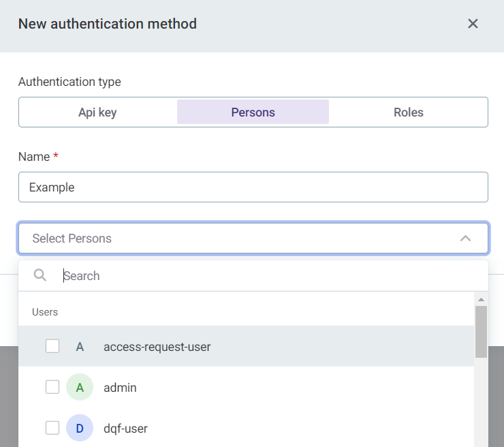Image resolution: width=504 pixels, height=447 pixels.
Task: Click the blue dqf-user avatar icon
Action: [x=80, y=429]
